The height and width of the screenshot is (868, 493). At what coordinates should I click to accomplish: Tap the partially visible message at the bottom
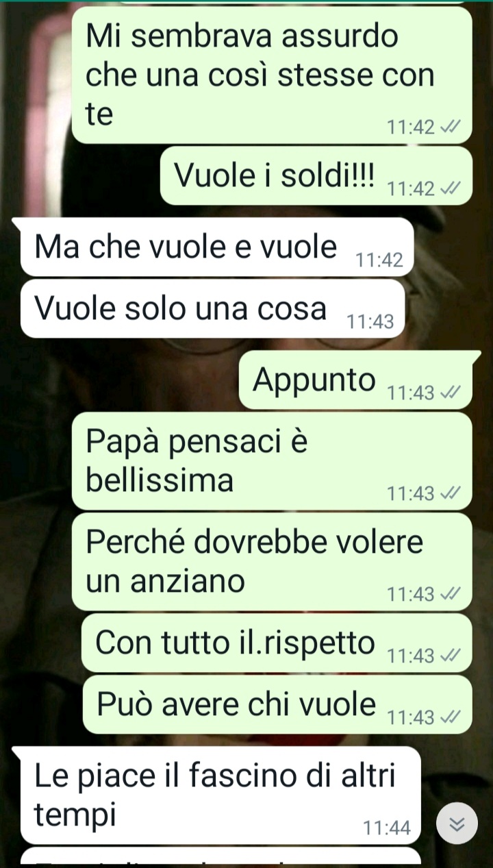click(x=220, y=856)
